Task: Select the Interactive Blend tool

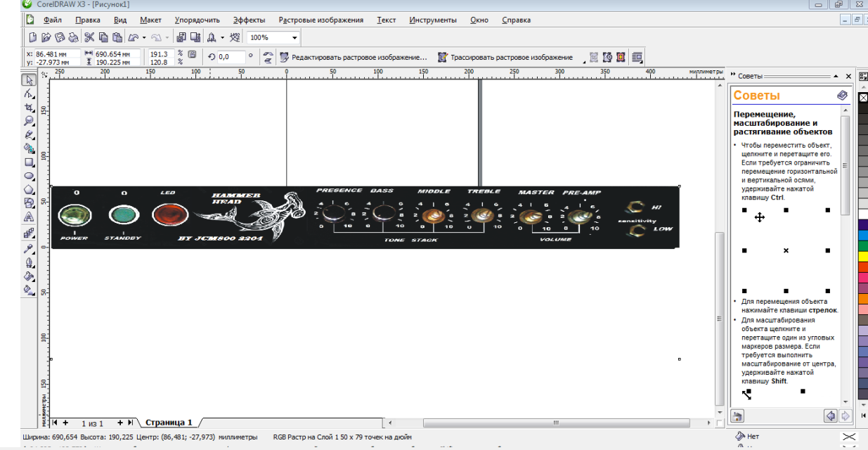Action: (29, 233)
